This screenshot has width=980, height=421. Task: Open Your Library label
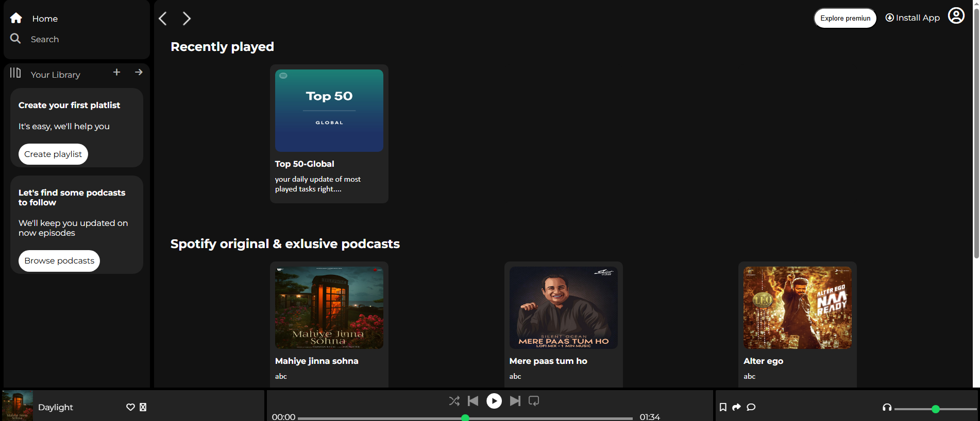56,75
